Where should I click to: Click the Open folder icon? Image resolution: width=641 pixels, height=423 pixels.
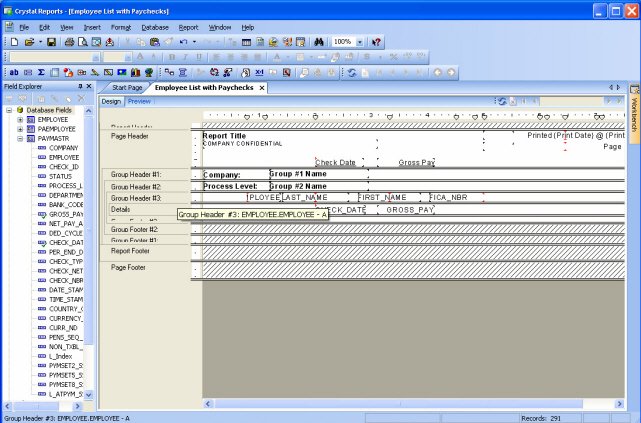[29, 42]
